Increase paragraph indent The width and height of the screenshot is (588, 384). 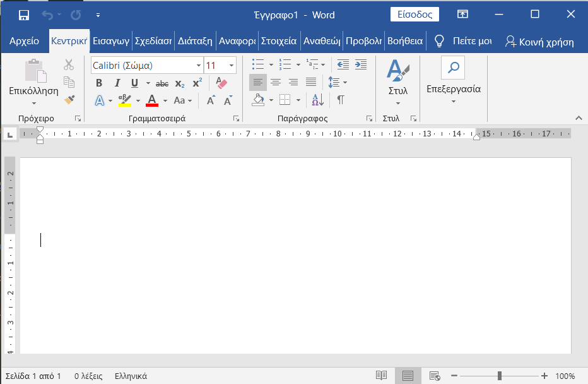point(361,64)
